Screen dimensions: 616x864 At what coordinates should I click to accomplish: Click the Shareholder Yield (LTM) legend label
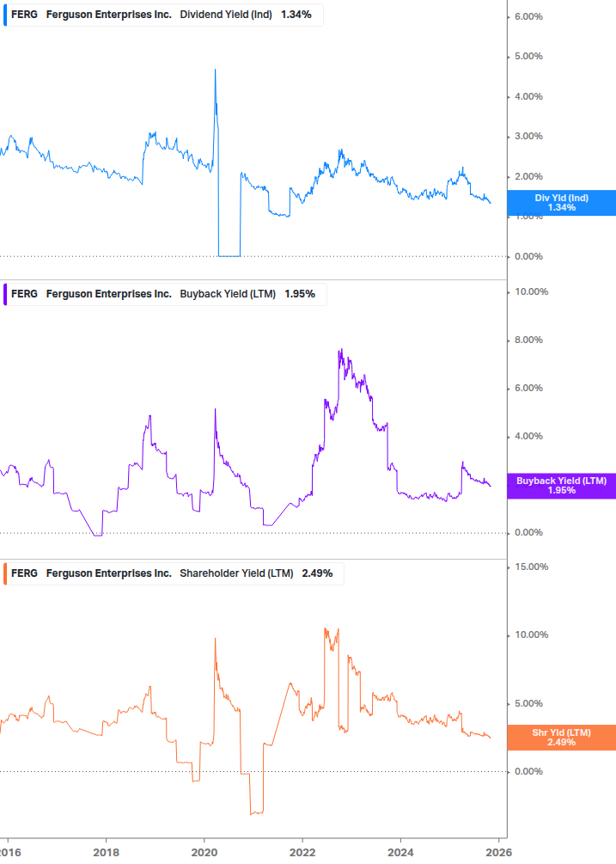point(236,573)
